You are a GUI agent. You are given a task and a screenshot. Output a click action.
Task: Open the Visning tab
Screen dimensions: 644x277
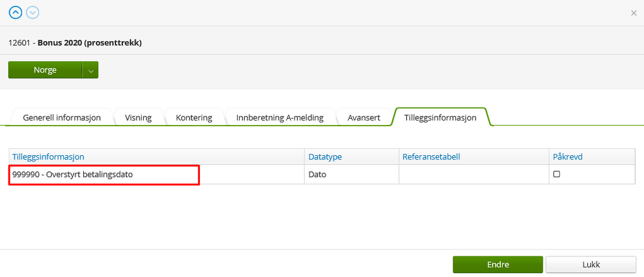coord(139,118)
